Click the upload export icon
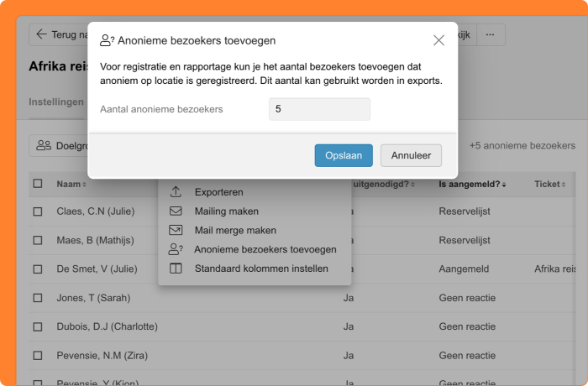588x386 pixels. (176, 192)
